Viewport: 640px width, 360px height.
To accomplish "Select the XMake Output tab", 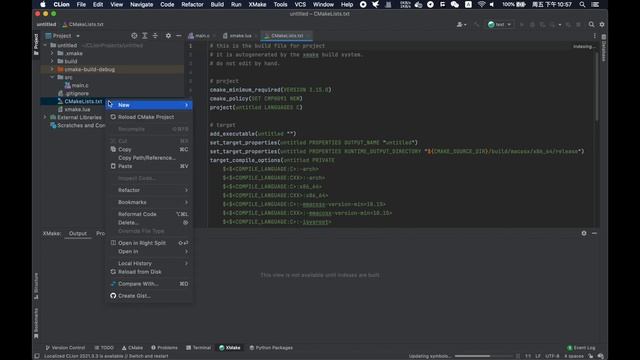I will (x=78, y=233).
